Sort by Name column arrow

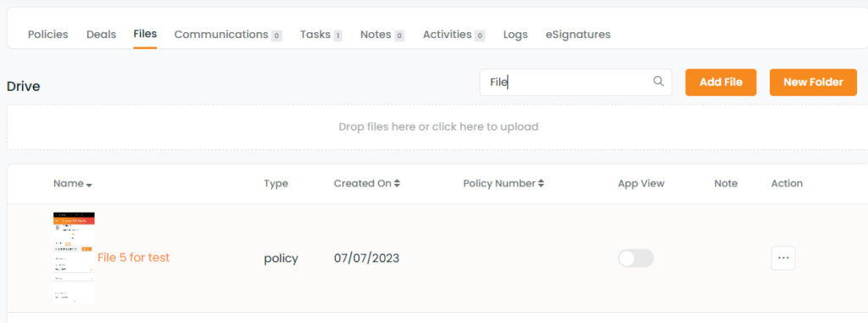point(89,185)
